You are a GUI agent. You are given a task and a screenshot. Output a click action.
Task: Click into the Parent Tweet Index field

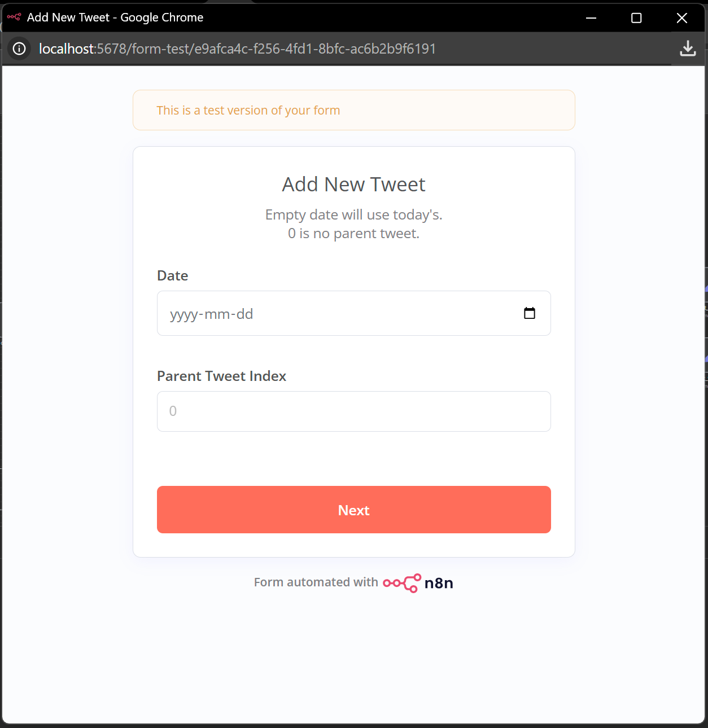[354, 411]
